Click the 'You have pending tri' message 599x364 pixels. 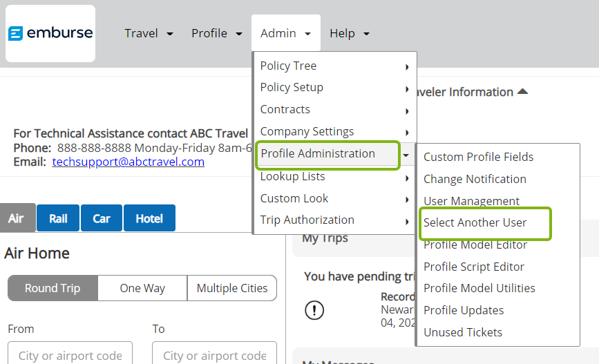359,276
